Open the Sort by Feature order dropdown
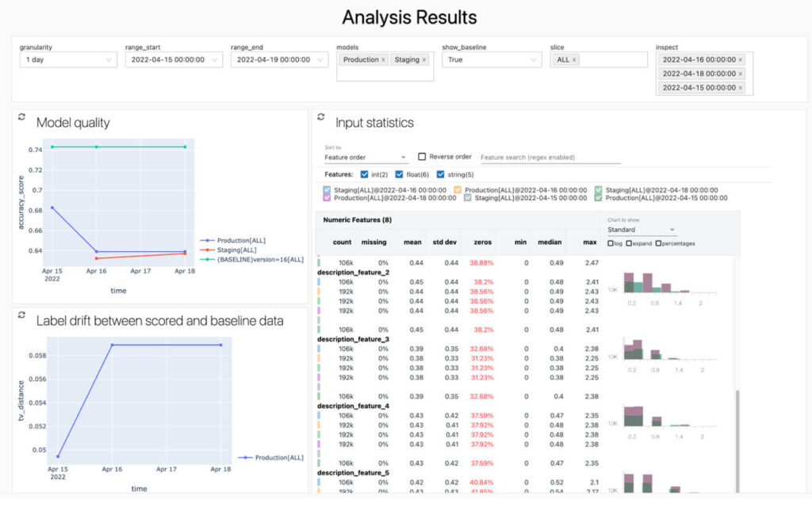Image resolution: width=812 pixels, height=515 pixels. 365,158
